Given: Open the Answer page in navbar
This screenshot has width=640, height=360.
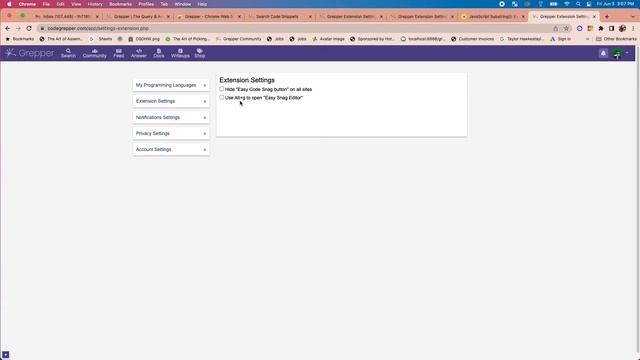Looking at the screenshot, I should coord(139,53).
